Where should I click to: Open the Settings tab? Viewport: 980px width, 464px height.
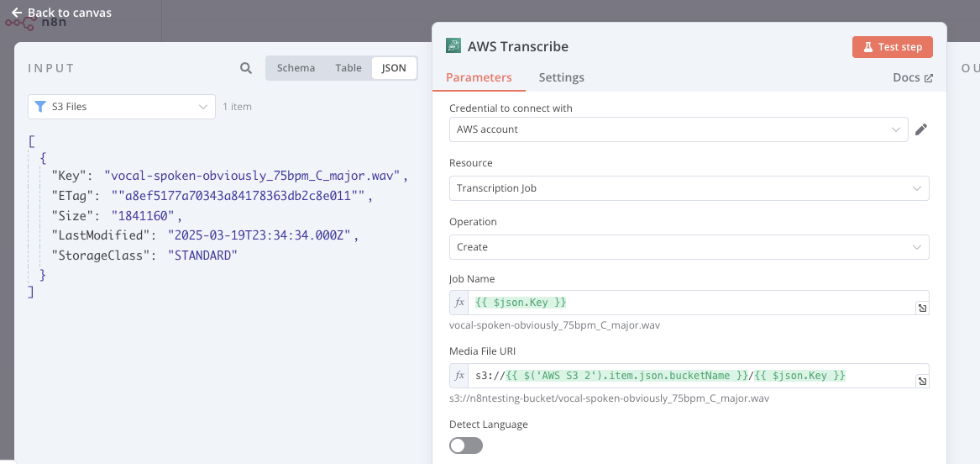point(561,77)
